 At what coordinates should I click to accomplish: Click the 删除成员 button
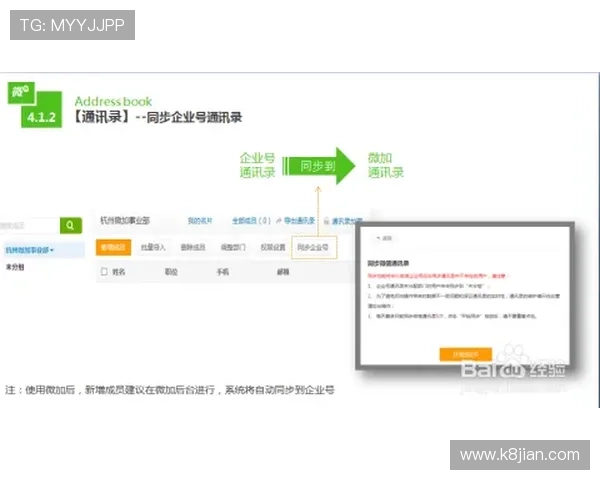click(x=193, y=247)
